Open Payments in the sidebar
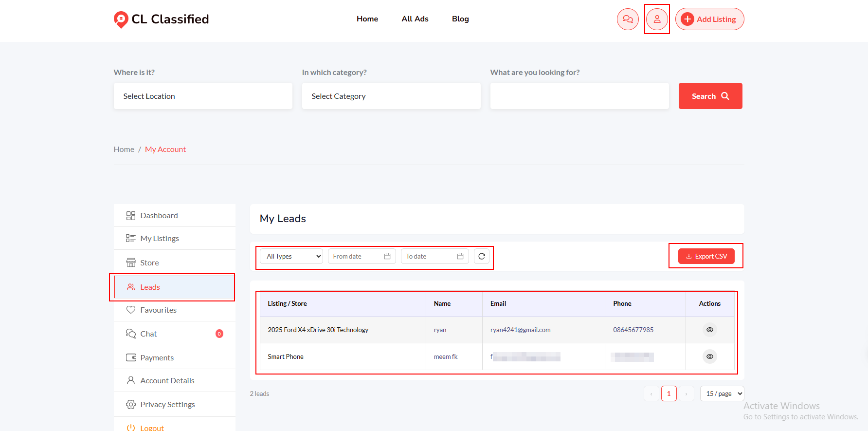This screenshot has height=431, width=868. click(175, 357)
